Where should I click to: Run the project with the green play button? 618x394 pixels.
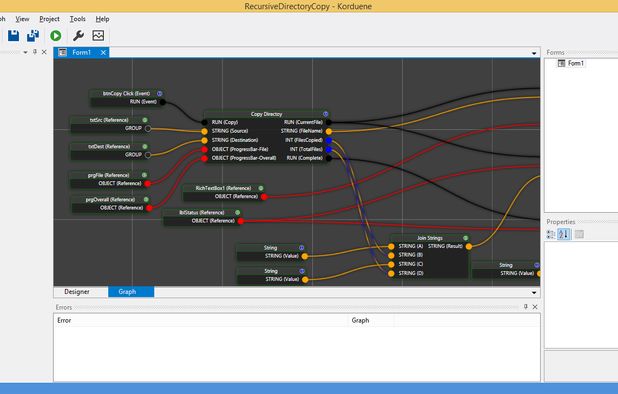[x=56, y=36]
